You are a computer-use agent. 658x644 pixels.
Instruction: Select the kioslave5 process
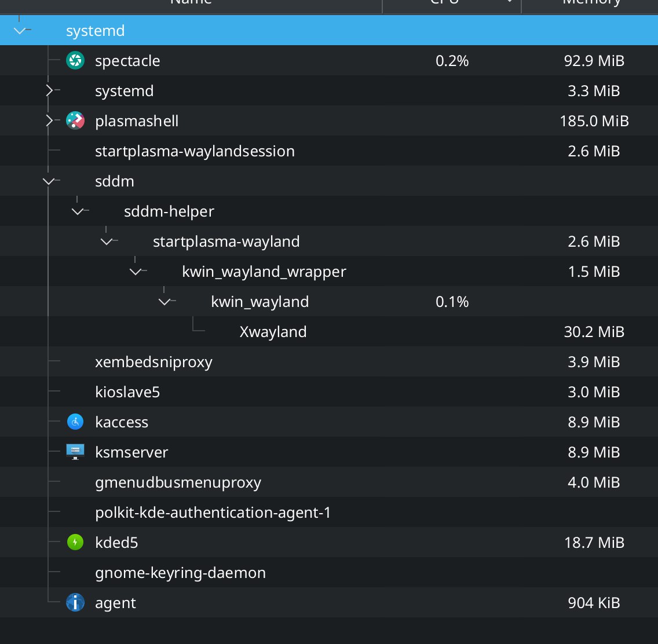coord(329,392)
